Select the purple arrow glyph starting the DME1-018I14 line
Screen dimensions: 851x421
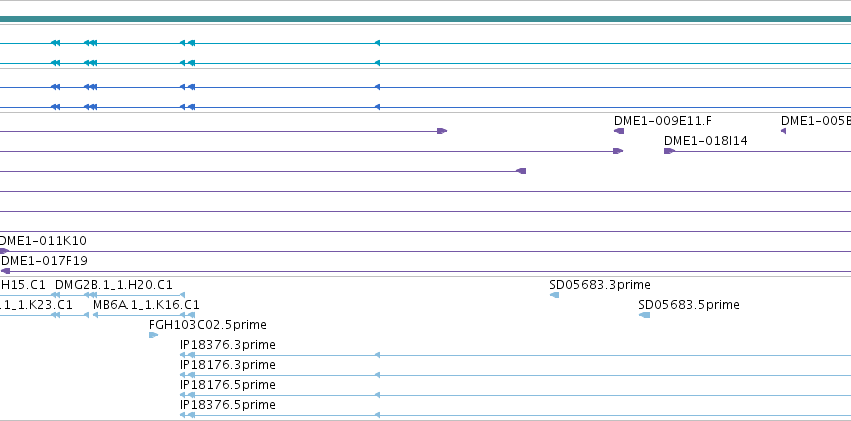669,151
